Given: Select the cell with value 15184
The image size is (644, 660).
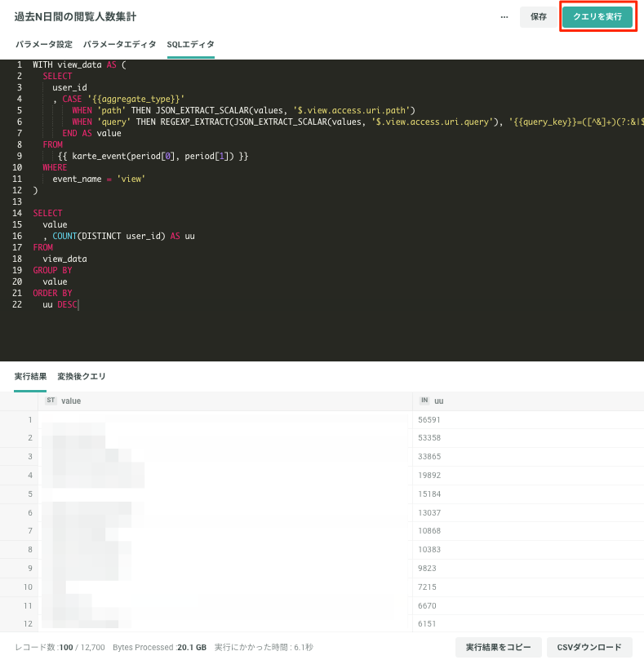Looking at the screenshot, I should click(528, 494).
